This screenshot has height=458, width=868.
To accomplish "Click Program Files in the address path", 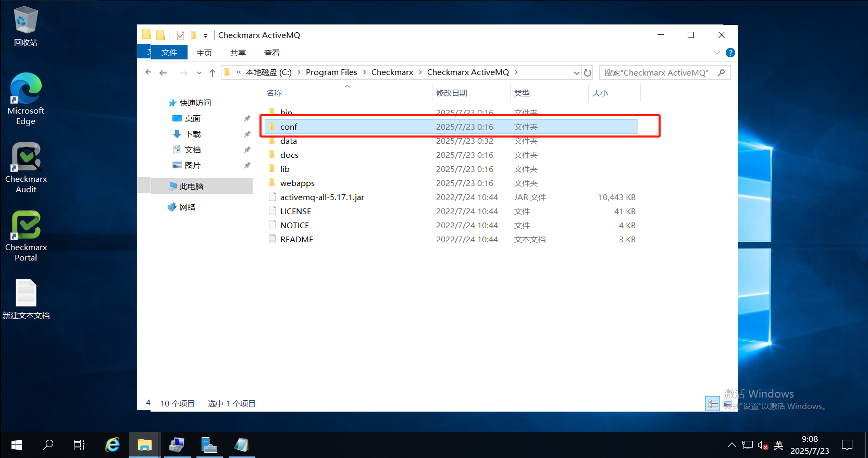I will (x=331, y=72).
